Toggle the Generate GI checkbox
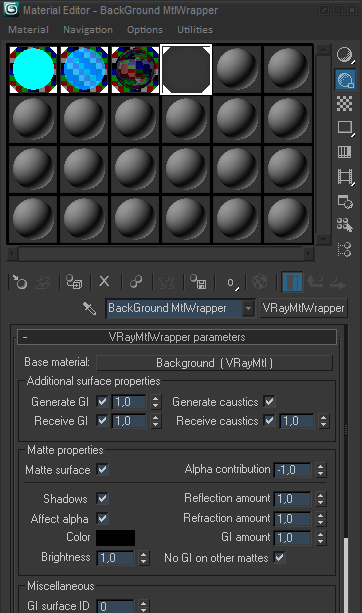362x613 pixels. (102, 401)
